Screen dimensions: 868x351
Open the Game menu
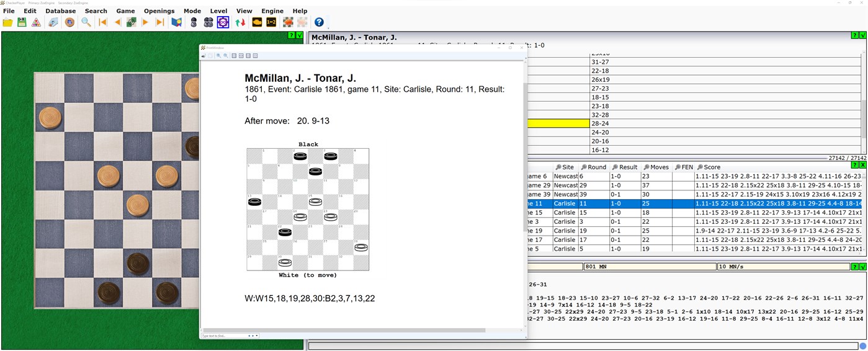[x=125, y=11]
